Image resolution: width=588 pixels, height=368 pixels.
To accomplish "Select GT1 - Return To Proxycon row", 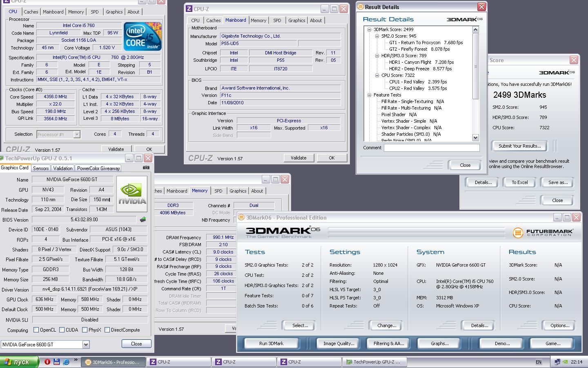I will (426, 43).
